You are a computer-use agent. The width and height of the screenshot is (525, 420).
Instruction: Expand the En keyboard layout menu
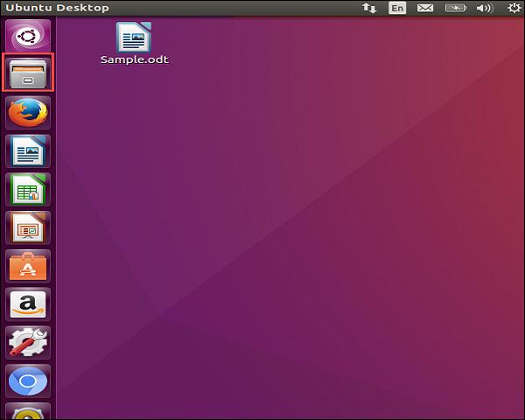click(397, 8)
